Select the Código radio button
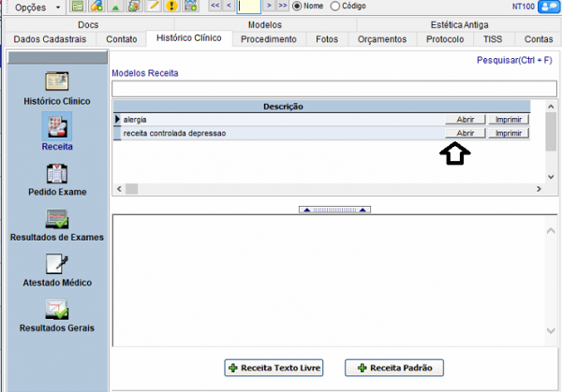The width and height of the screenshot is (562, 392). [x=335, y=7]
